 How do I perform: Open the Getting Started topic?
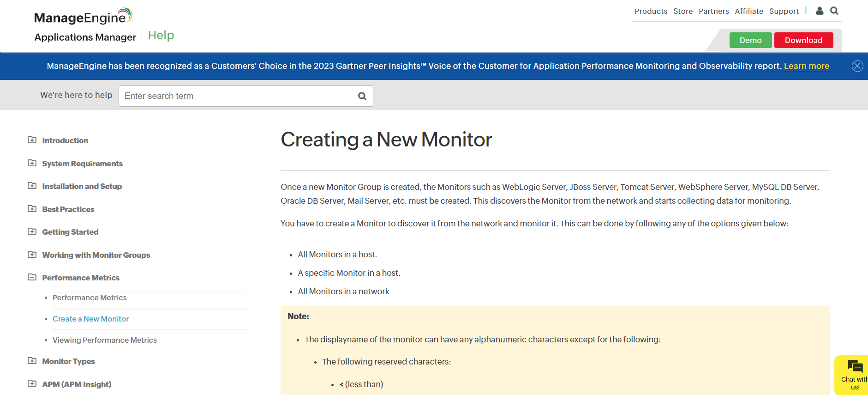click(70, 232)
